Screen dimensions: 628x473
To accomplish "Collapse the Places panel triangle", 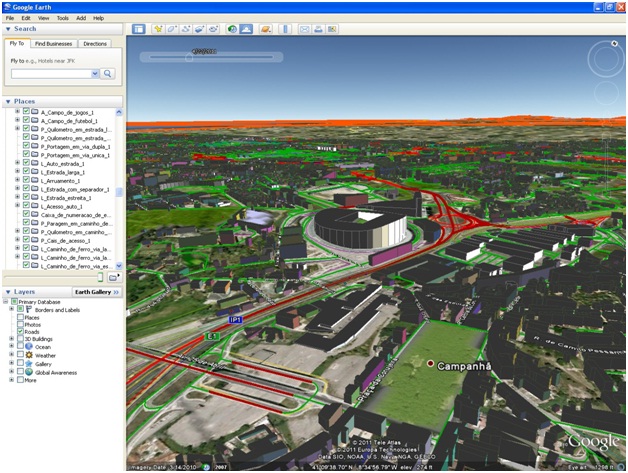I will pos(8,101).
